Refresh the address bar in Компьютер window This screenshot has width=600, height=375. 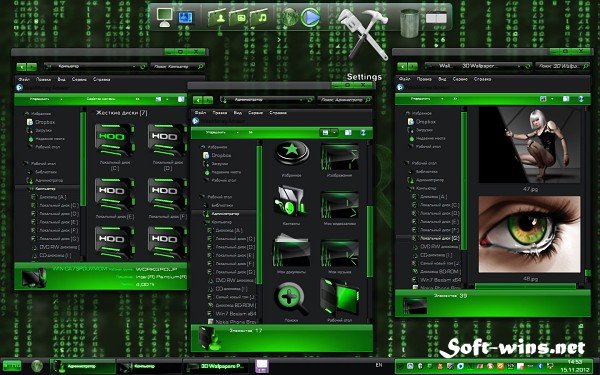tap(143, 67)
